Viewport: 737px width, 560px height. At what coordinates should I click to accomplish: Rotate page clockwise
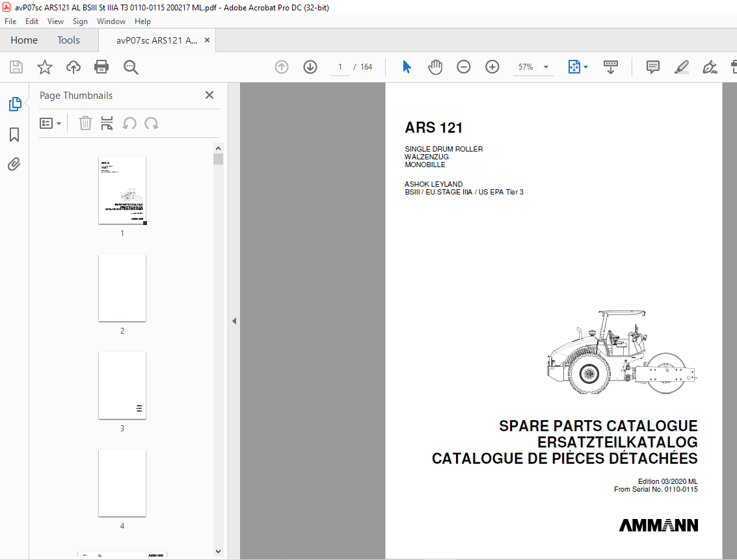coord(152,123)
